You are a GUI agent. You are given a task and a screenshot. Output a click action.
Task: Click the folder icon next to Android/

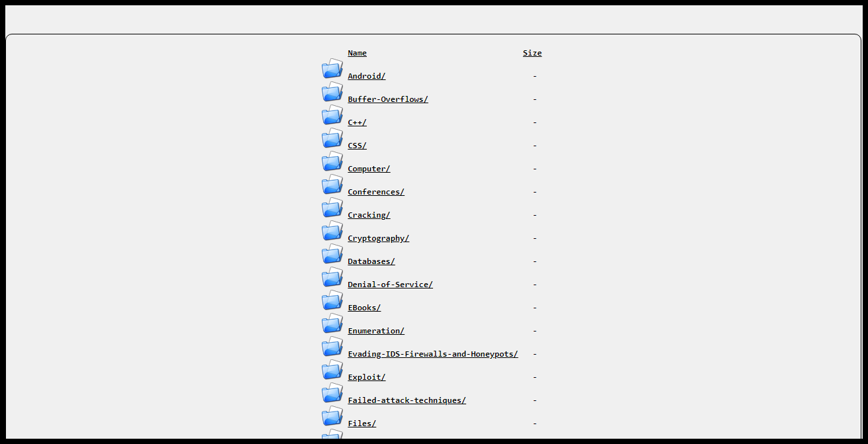[332, 69]
